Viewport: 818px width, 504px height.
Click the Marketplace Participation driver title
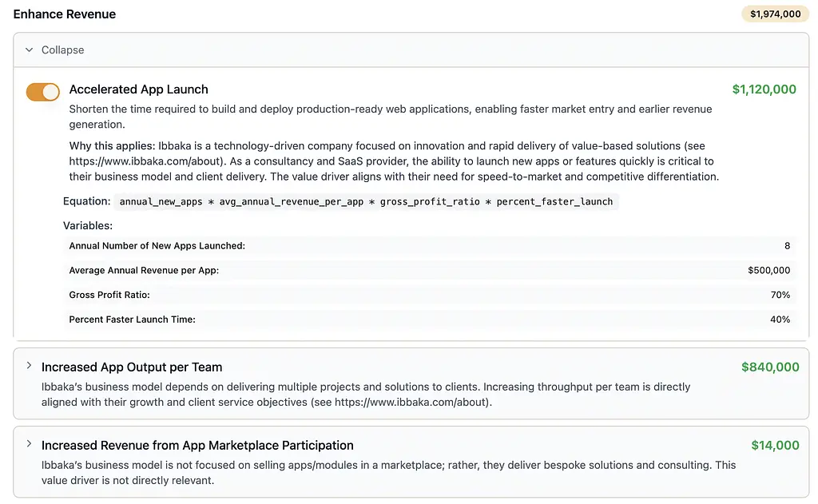coord(197,446)
